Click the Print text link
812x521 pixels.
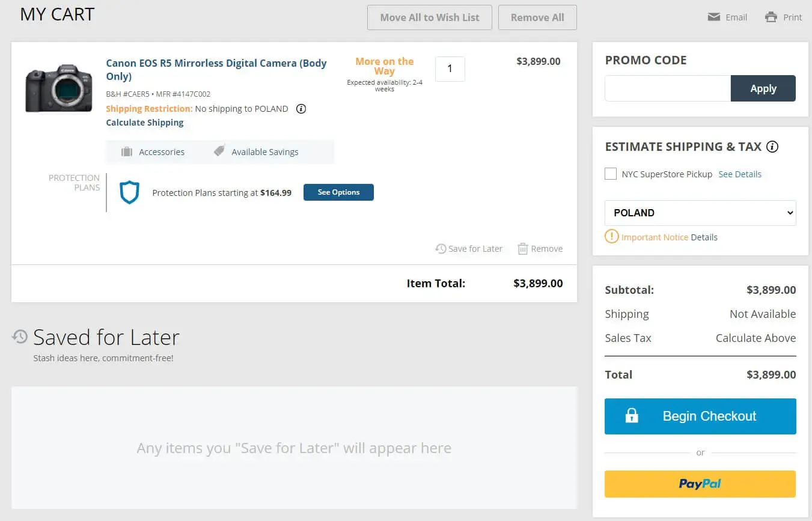pyautogui.click(x=792, y=17)
